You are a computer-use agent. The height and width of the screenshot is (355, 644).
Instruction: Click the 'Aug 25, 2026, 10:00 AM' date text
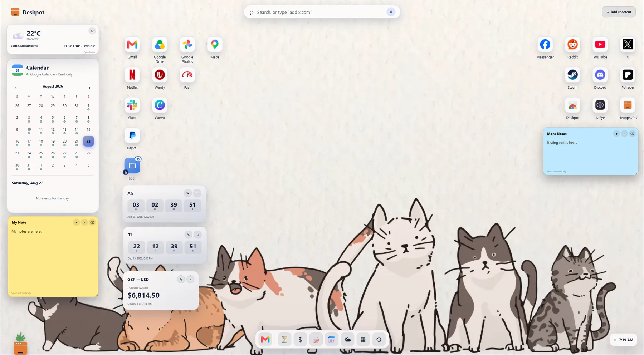coord(141,217)
